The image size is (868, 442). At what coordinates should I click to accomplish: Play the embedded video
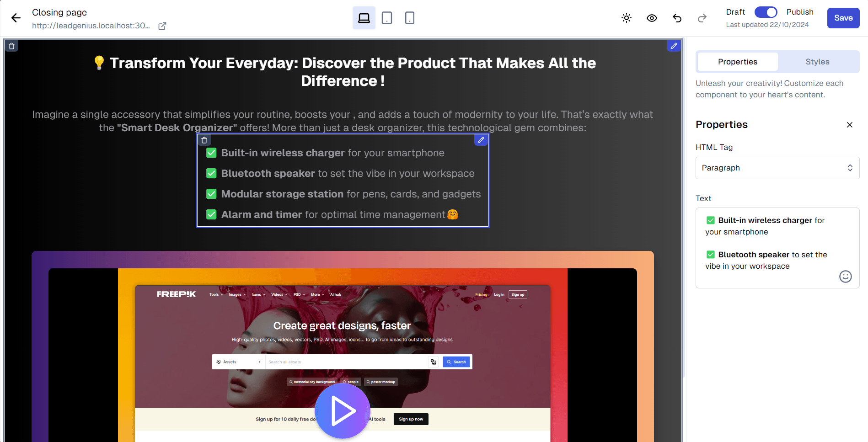pos(343,411)
